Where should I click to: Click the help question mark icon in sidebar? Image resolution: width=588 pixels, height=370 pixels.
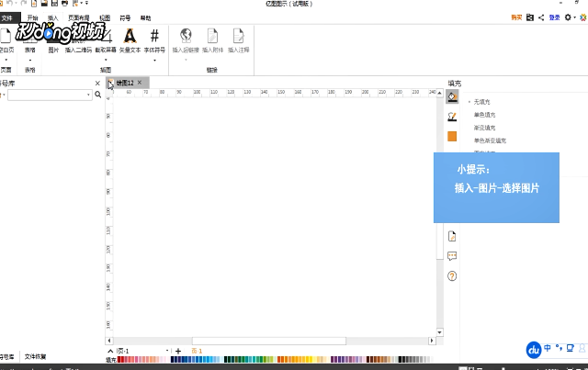click(x=452, y=276)
